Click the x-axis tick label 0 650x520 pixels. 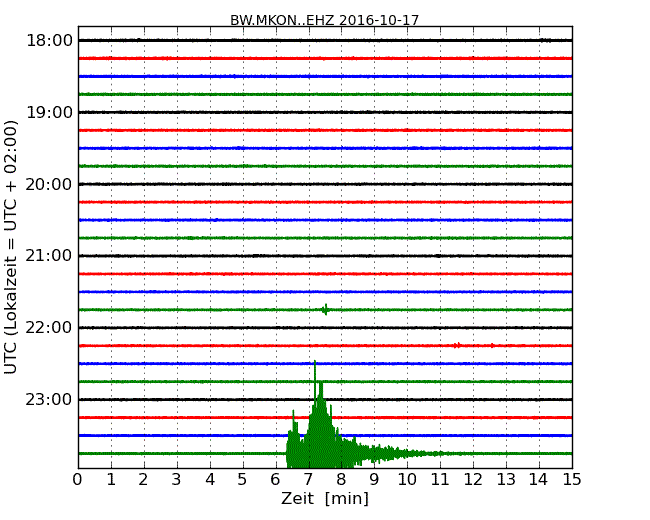(x=78, y=480)
